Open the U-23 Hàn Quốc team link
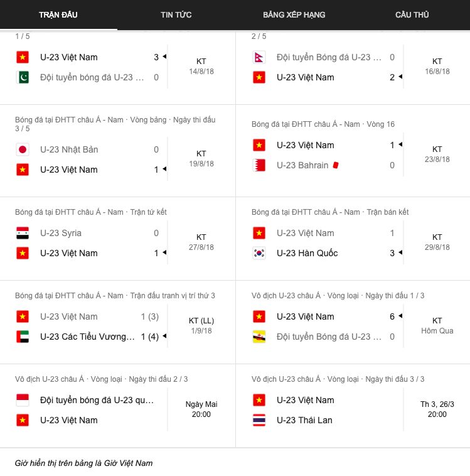 point(307,253)
